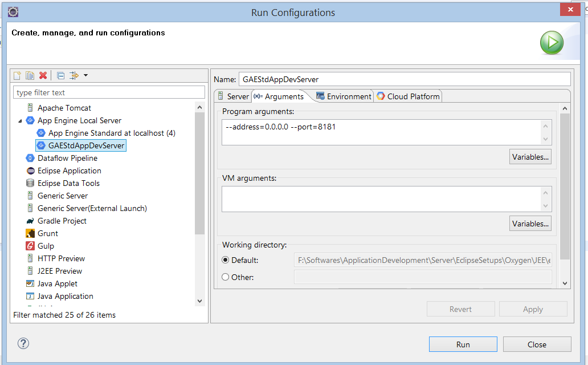The width and height of the screenshot is (588, 365).
Task: Click the App Engine Local Server icon
Action: 30,120
